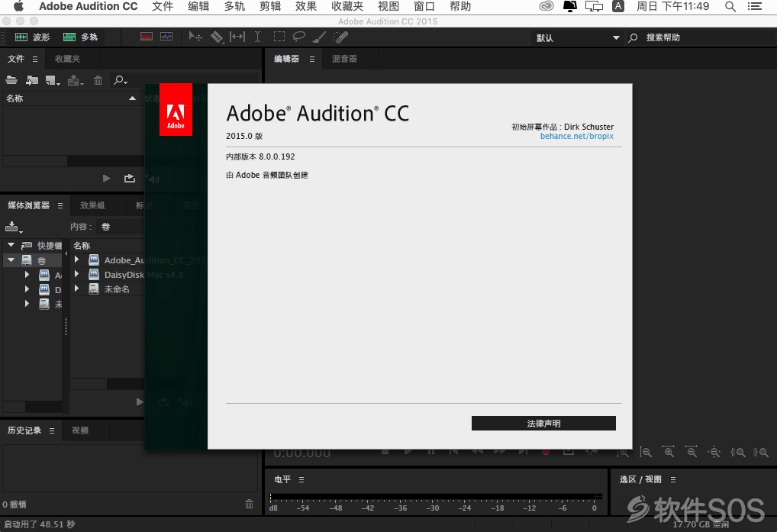Select the Time Selection tool
This screenshot has width=777, height=532.
pyautogui.click(x=258, y=37)
